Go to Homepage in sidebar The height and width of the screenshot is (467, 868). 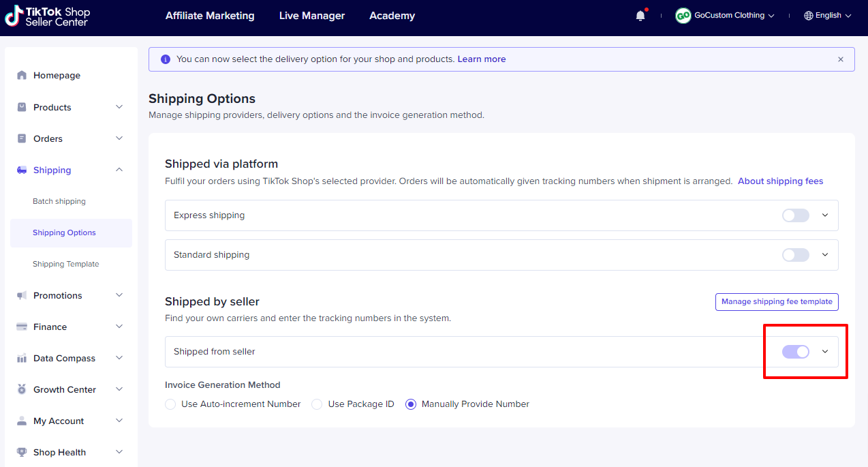(57, 76)
